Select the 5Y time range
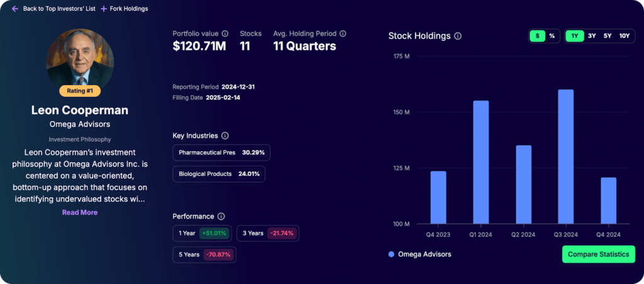The height and width of the screenshot is (284, 644). click(608, 36)
